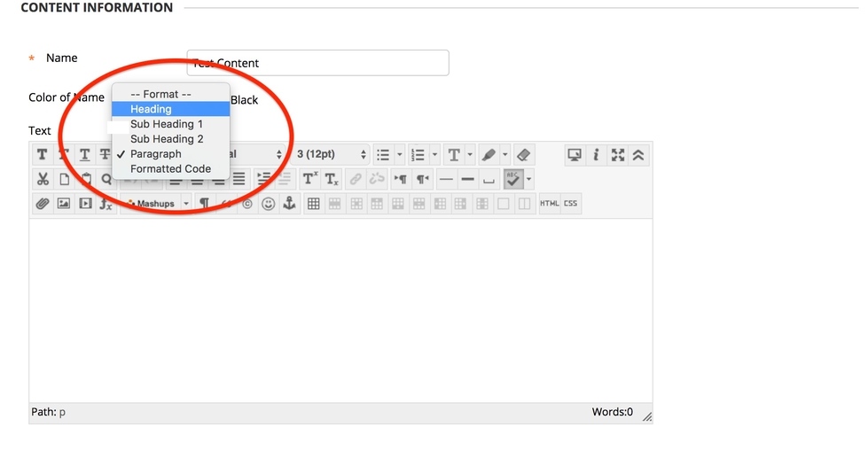Click the anchor icon
Viewport: 868px width, 450px height.
tap(289, 204)
